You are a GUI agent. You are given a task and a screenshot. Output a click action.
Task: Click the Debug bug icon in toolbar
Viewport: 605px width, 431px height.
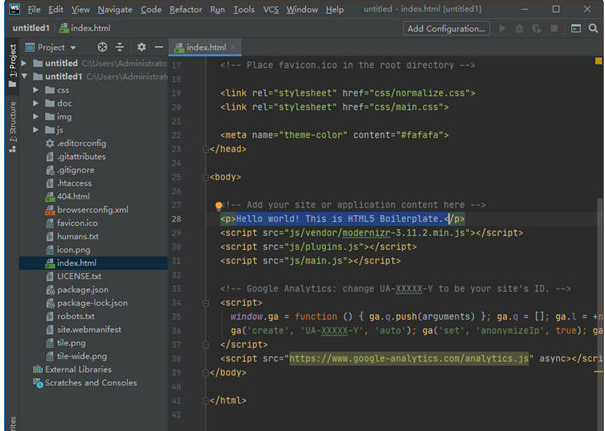520,28
